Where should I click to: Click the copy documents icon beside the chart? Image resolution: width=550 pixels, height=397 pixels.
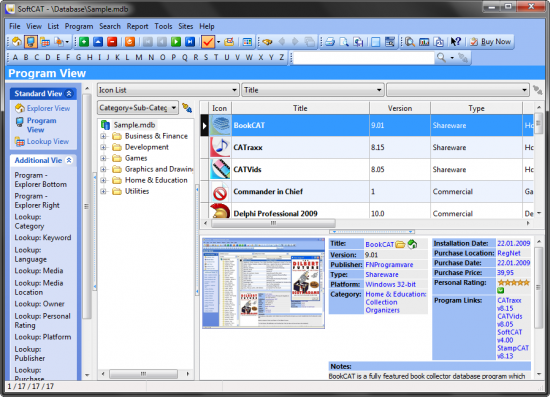point(438,42)
